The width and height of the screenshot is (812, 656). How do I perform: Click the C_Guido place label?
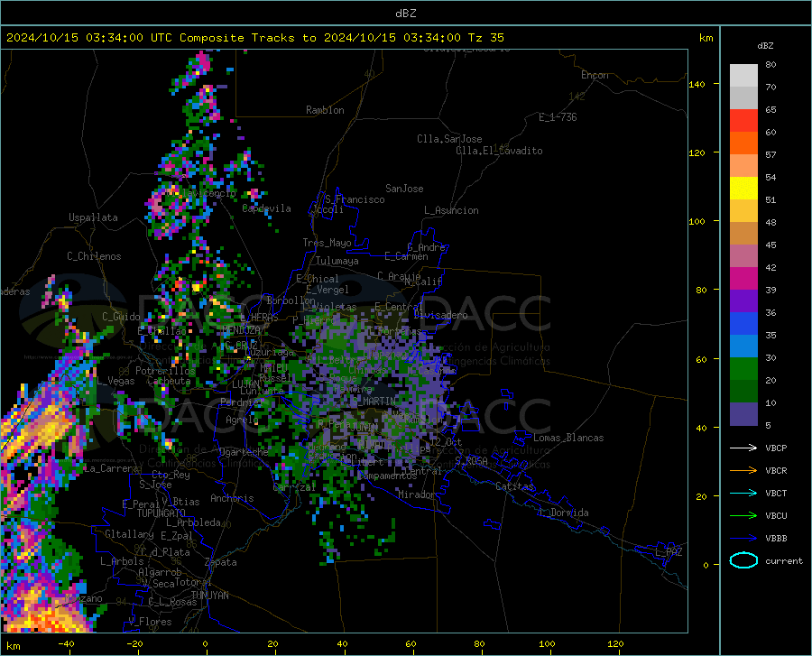tap(121, 317)
